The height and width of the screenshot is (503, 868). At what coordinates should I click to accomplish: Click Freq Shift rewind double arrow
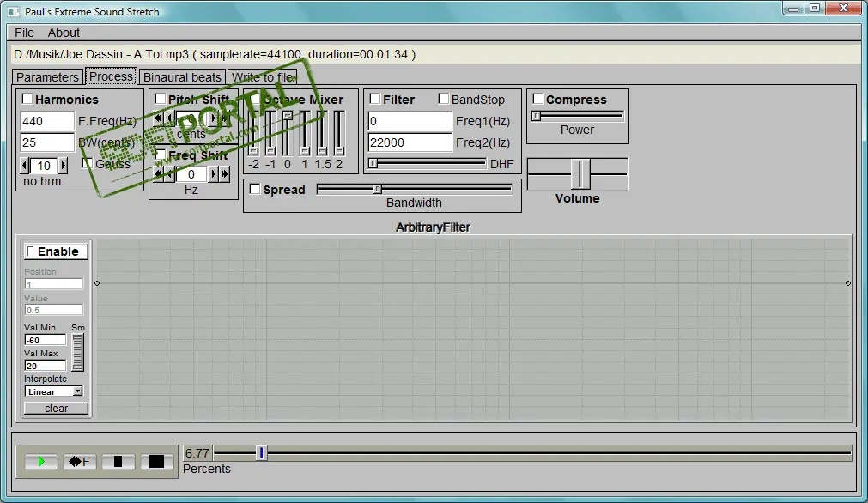(x=158, y=174)
